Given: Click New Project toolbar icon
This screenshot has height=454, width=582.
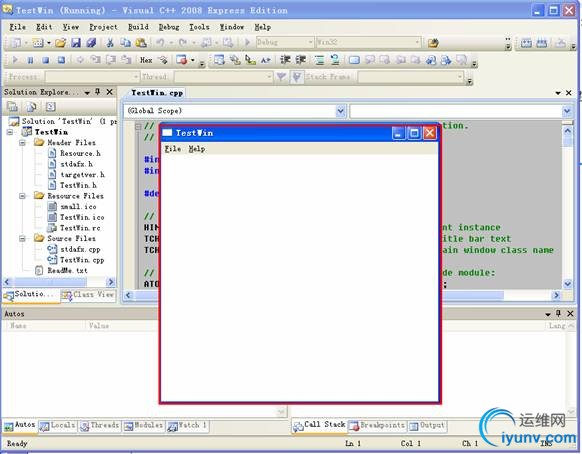Looking at the screenshot, I should [x=16, y=43].
